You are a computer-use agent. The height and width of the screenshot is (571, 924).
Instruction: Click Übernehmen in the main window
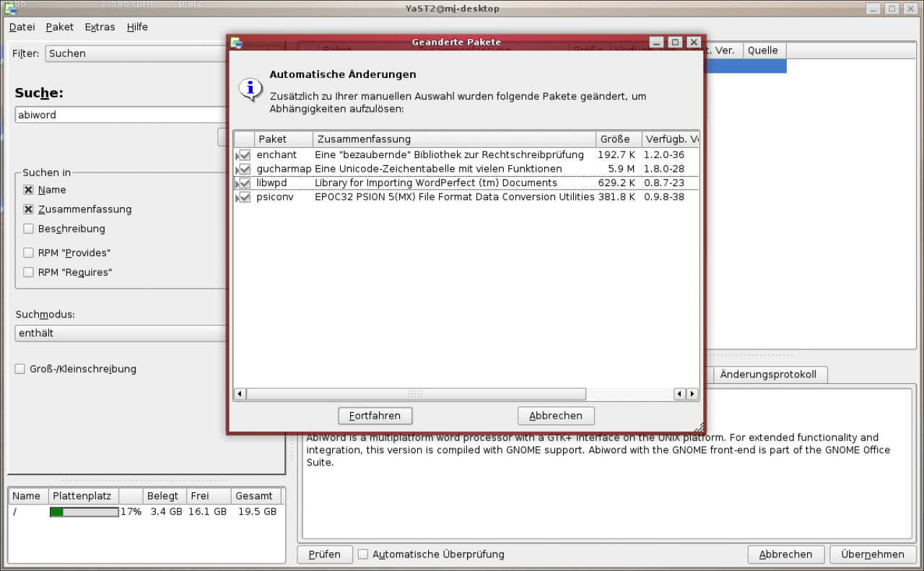tap(873, 554)
